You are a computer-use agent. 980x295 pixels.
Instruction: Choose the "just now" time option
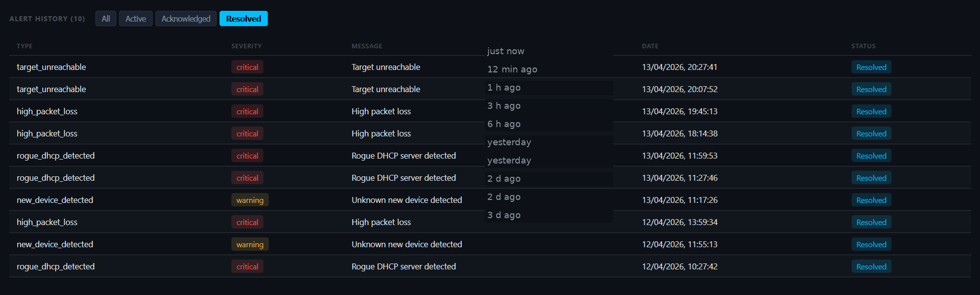[x=506, y=51]
